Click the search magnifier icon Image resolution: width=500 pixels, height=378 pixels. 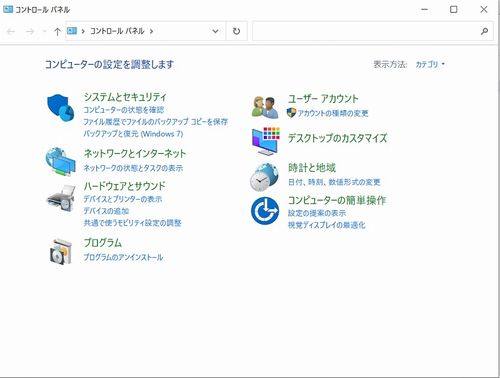point(484,31)
